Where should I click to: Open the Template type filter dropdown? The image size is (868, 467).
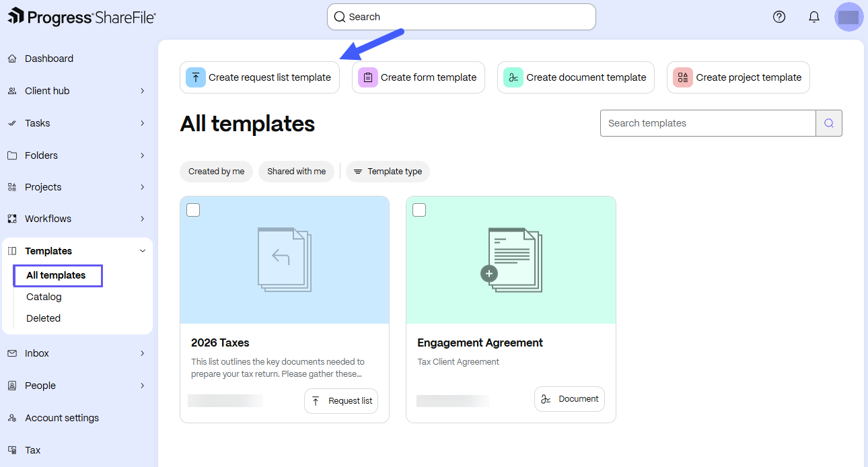point(388,172)
